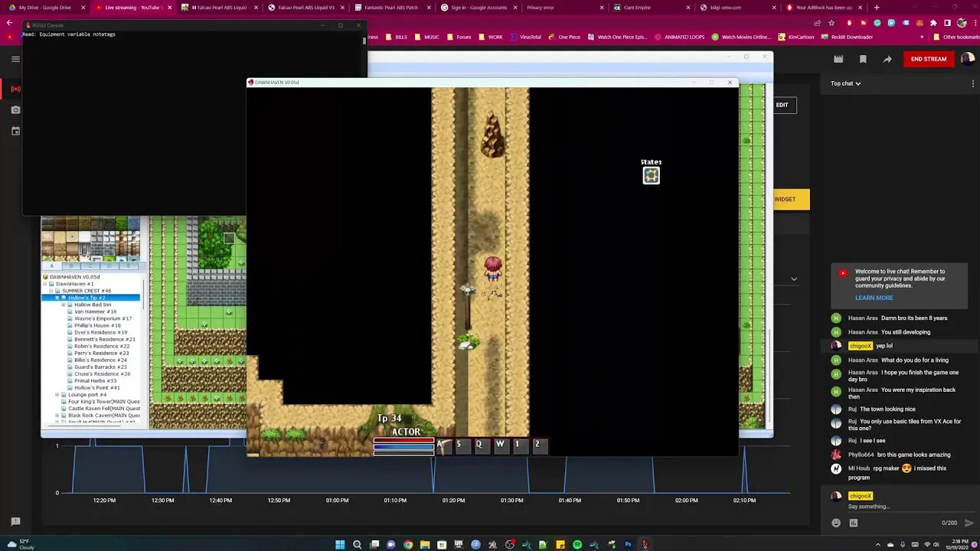The width and height of the screenshot is (980, 551).
Task: Open the Other bookmarks folder
Action: click(x=955, y=37)
